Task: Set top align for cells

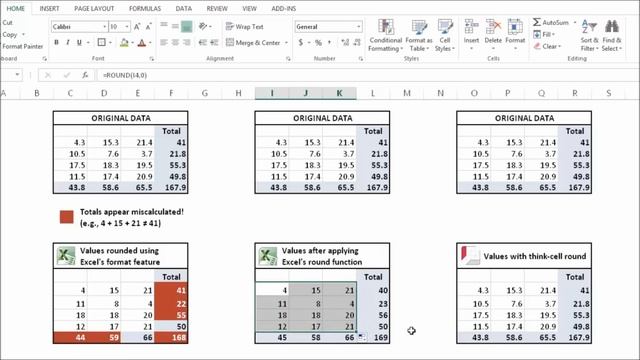Action: (164, 26)
